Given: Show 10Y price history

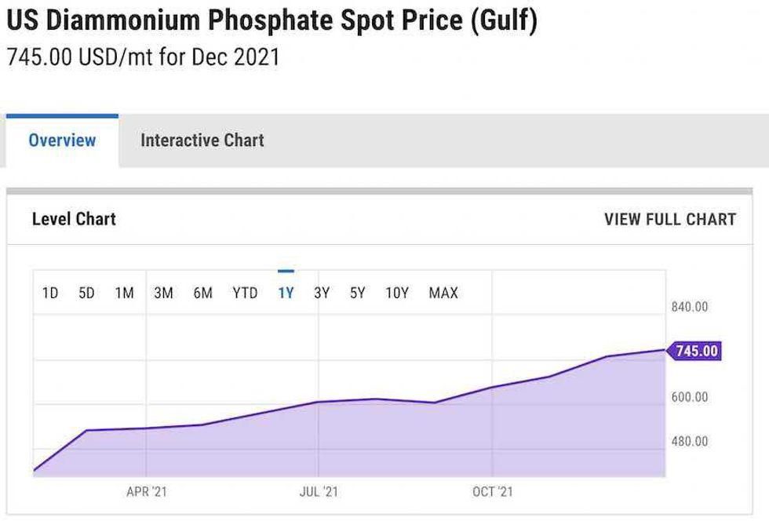Looking at the screenshot, I should tap(397, 293).
